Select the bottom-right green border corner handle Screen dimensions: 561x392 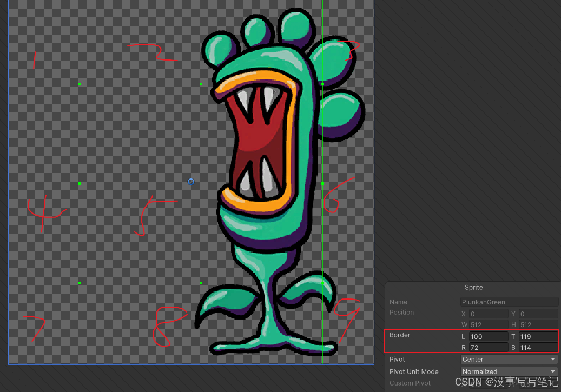(323, 283)
